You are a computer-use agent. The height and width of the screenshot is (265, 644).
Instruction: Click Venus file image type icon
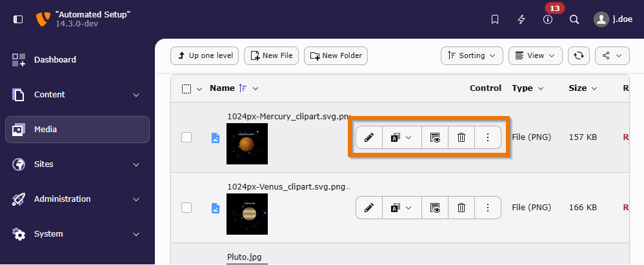click(216, 208)
